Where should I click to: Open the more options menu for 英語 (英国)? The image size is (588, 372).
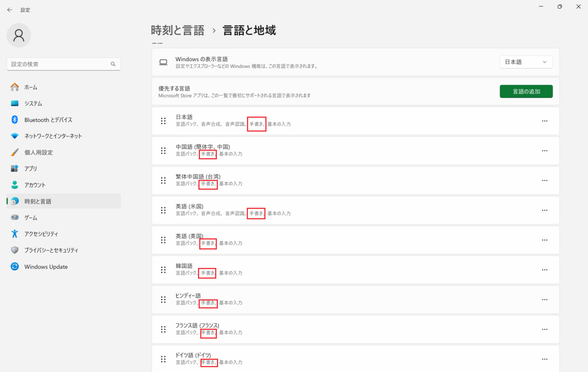tap(544, 240)
